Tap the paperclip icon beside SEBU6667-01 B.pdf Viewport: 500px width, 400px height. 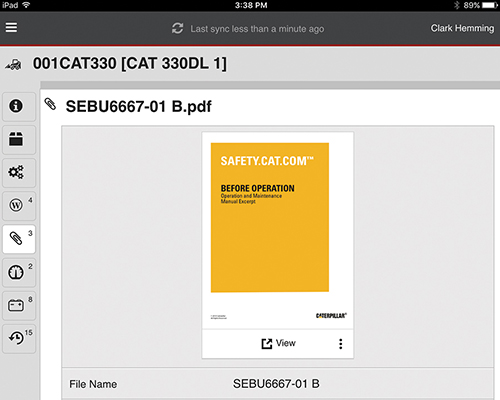coord(50,104)
